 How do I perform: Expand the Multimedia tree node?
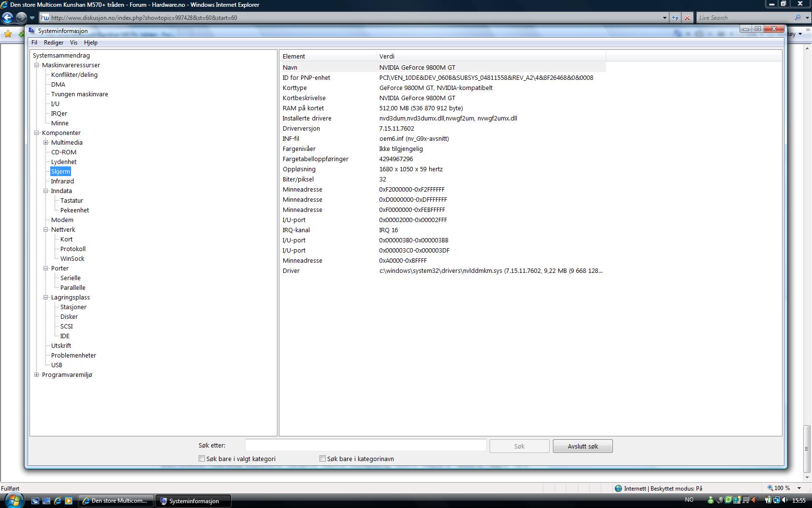click(x=46, y=143)
